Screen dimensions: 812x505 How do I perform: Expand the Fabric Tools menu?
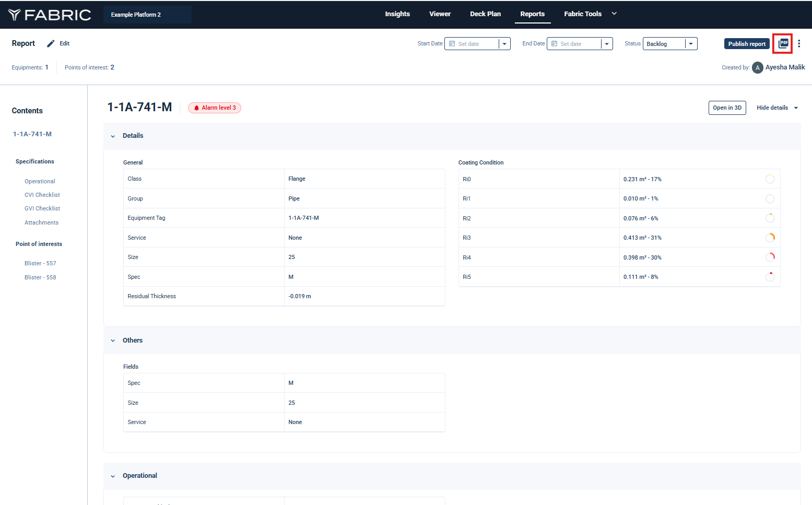[x=614, y=14]
